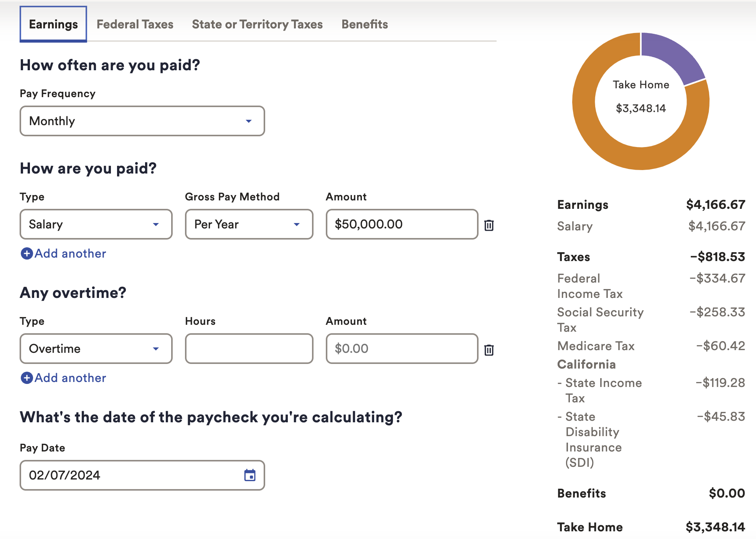Click the salary Amount field showing $50,000.00
Screen dimensions: 756x539
[401, 225]
